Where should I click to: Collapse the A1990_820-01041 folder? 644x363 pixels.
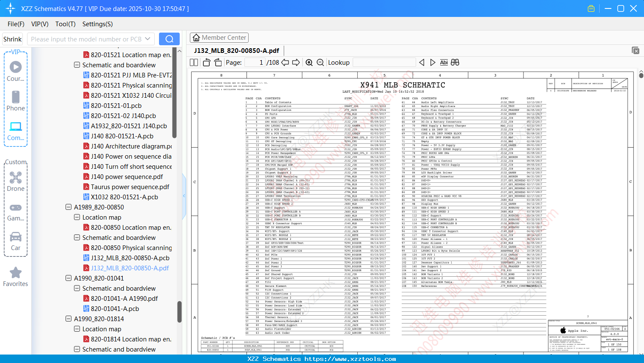click(x=69, y=278)
